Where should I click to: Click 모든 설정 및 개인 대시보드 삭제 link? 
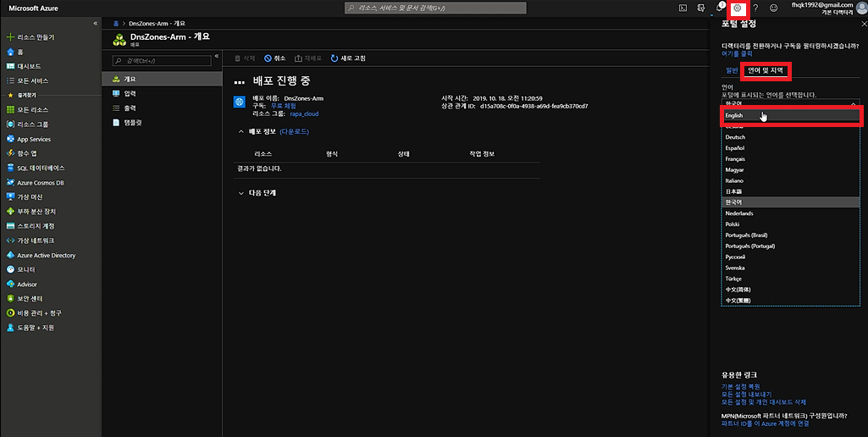[763, 401]
